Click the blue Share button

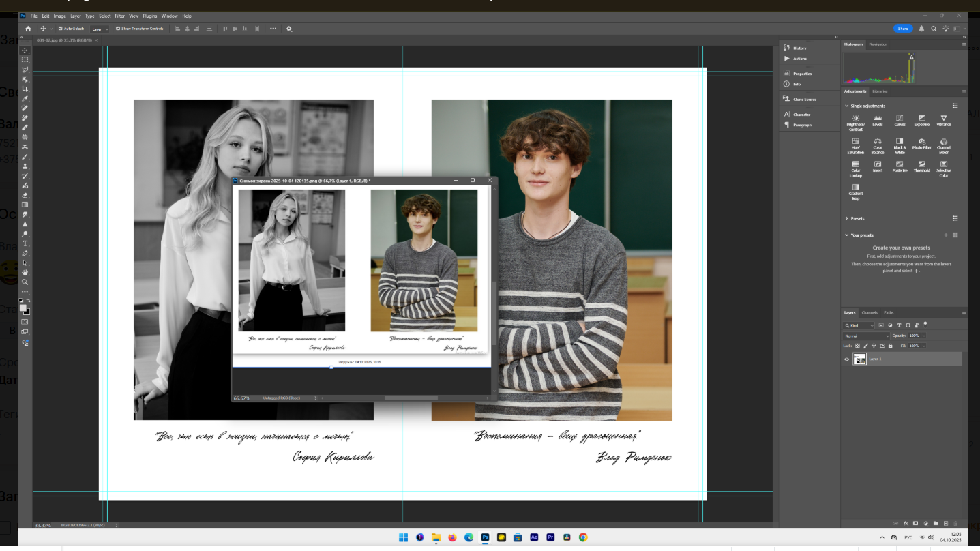coord(902,29)
